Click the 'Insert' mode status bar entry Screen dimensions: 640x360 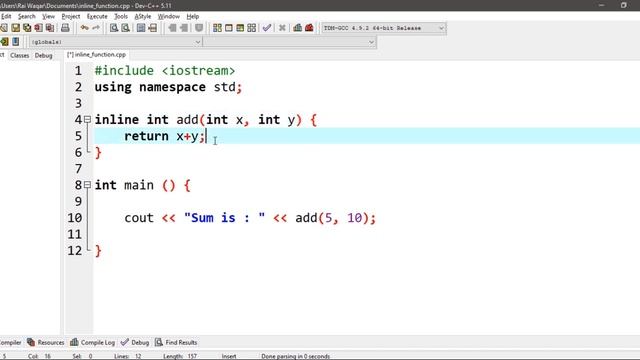[229, 356]
